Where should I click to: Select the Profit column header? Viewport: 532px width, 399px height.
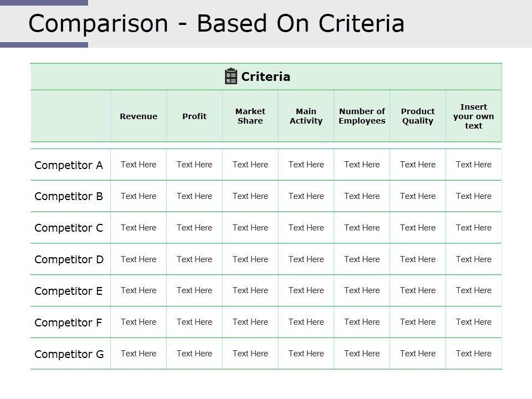[195, 116]
